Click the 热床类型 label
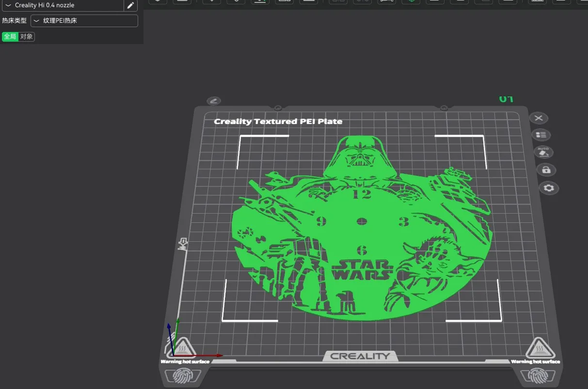The height and width of the screenshot is (389, 588). (x=15, y=21)
